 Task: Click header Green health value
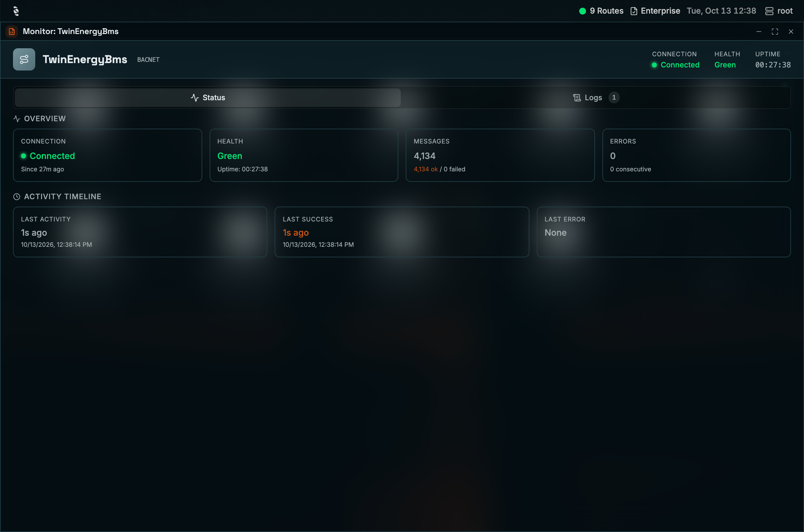click(x=725, y=65)
